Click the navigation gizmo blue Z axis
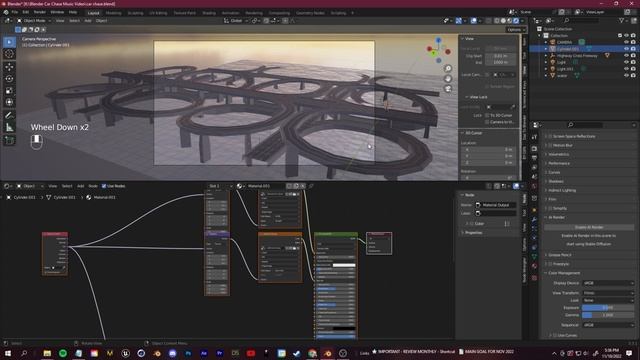The width and height of the screenshot is (640, 360). click(438, 40)
